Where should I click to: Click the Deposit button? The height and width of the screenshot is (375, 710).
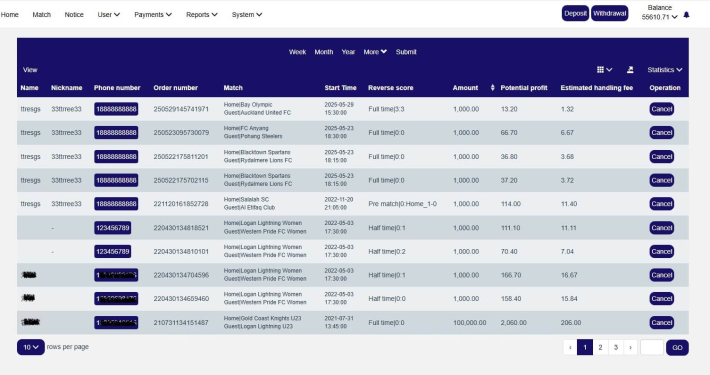[x=576, y=14]
